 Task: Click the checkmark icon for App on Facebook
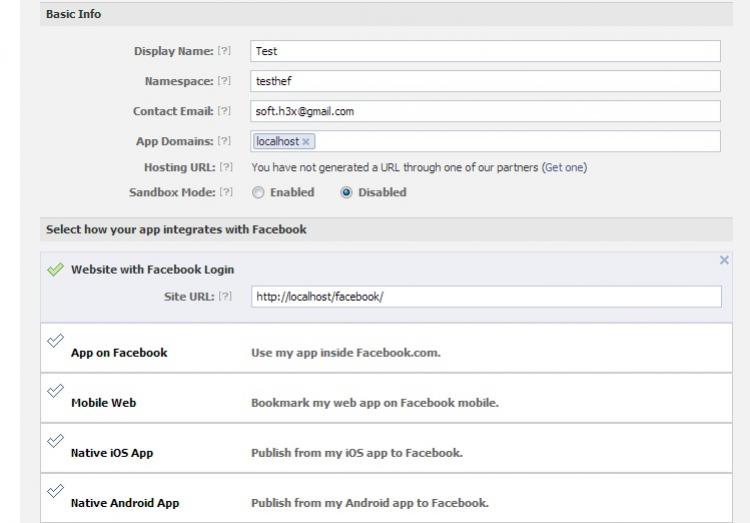click(x=55, y=340)
